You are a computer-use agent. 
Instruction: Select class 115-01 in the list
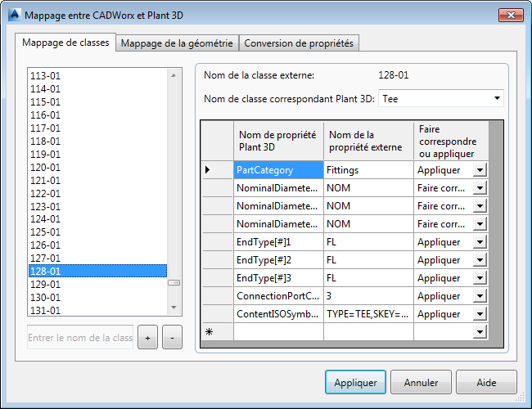(x=97, y=101)
